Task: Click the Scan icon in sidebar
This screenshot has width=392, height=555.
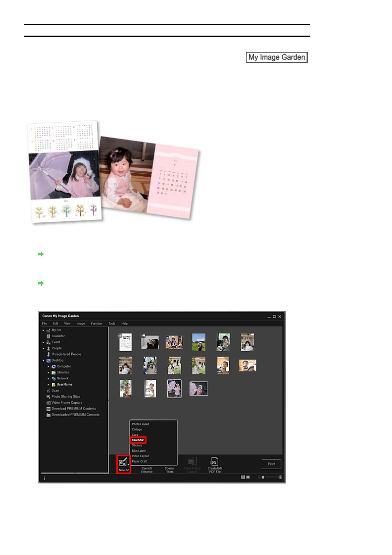Action: tap(48, 391)
